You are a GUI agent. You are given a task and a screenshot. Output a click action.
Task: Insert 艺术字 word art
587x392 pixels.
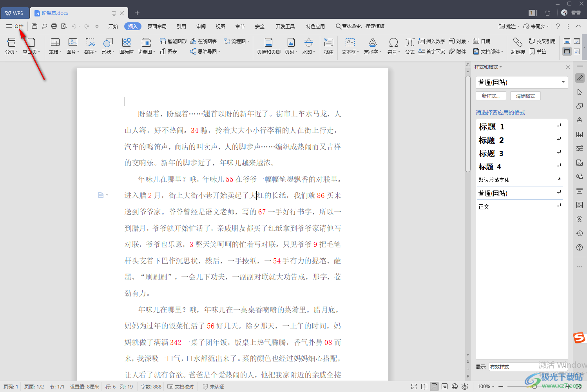373,46
